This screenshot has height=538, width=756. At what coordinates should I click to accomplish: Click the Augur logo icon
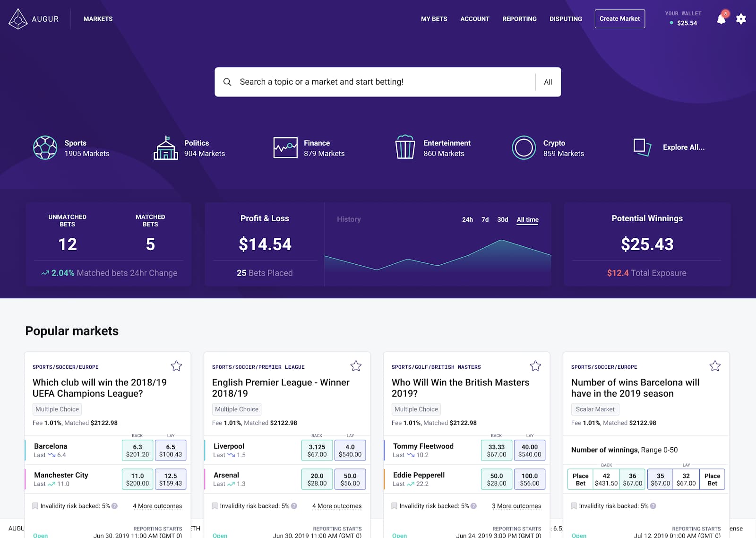point(18,19)
